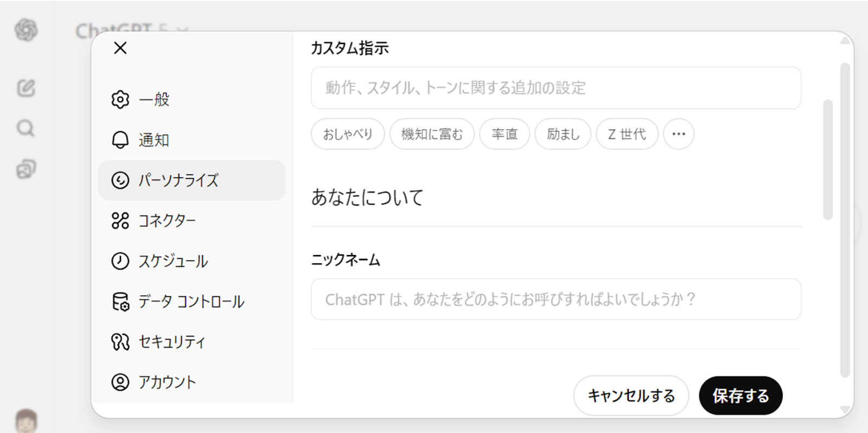Open the アカウント account settings section
The height and width of the screenshot is (433, 868).
[x=167, y=382]
